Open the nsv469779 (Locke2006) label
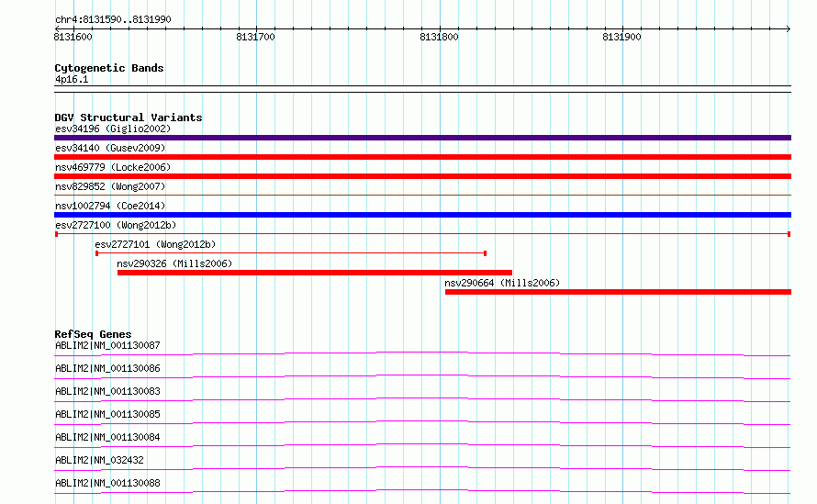The width and height of the screenshot is (817, 504). 113,167
